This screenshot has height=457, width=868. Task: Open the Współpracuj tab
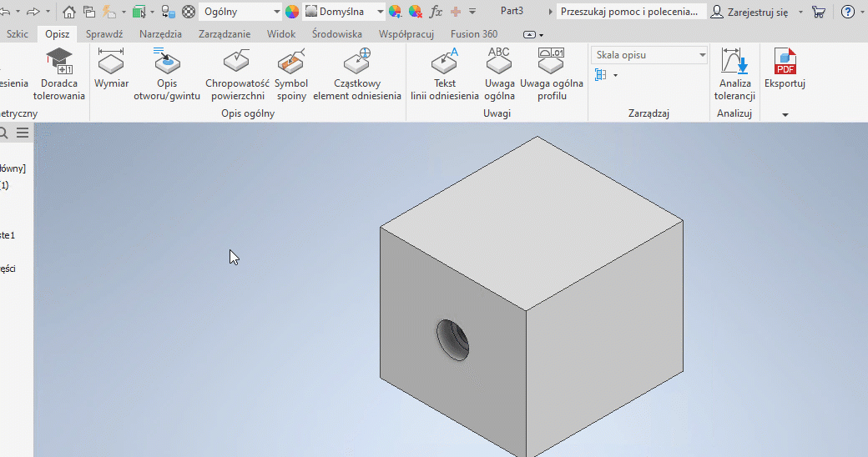406,33
